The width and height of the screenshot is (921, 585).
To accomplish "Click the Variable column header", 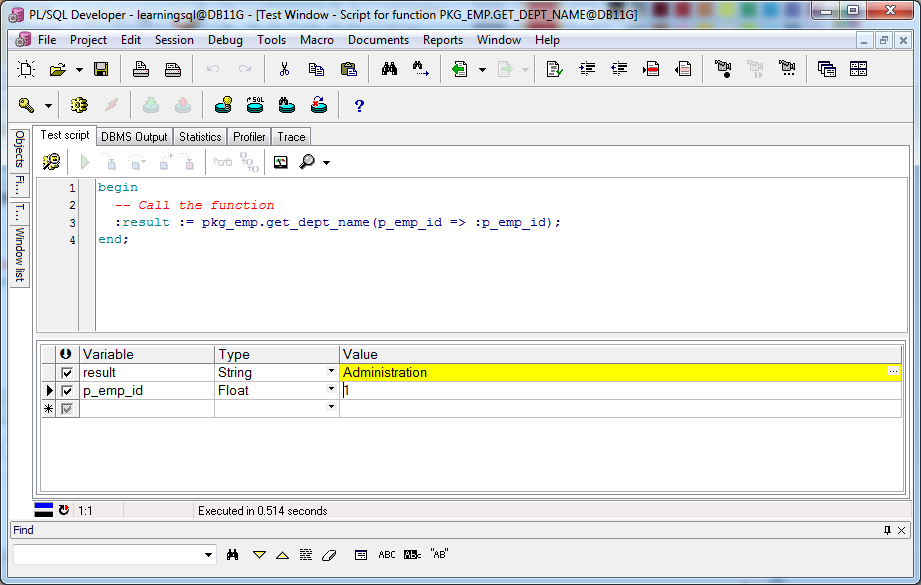I will [147, 354].
